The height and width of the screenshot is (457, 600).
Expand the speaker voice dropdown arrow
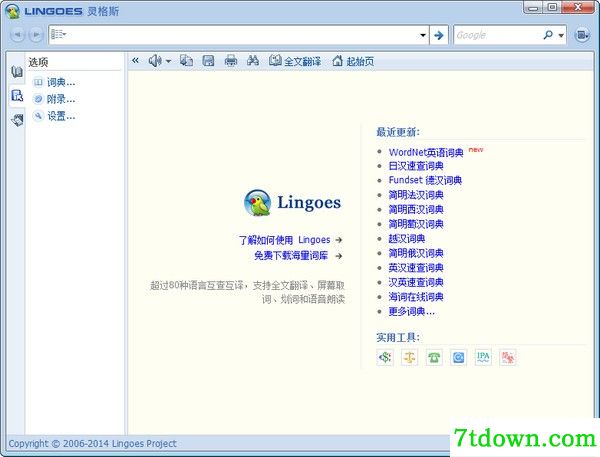click(x=168, y=61)
